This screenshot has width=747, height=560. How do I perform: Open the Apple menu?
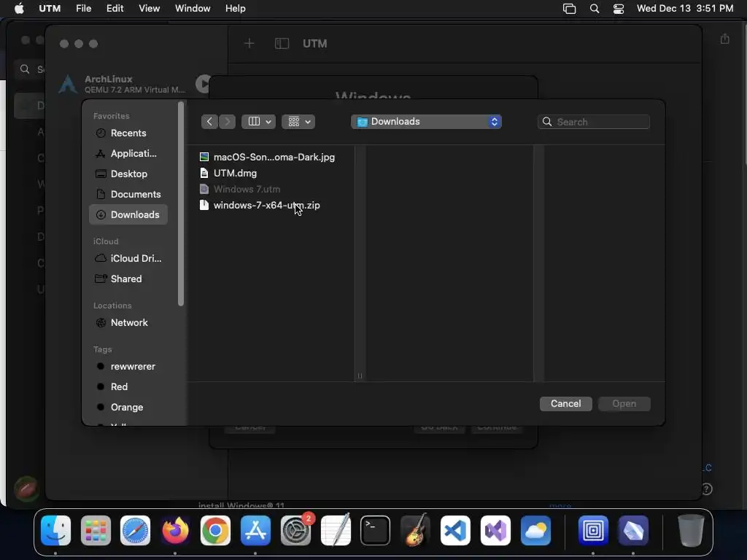click(x=19, y=9)
